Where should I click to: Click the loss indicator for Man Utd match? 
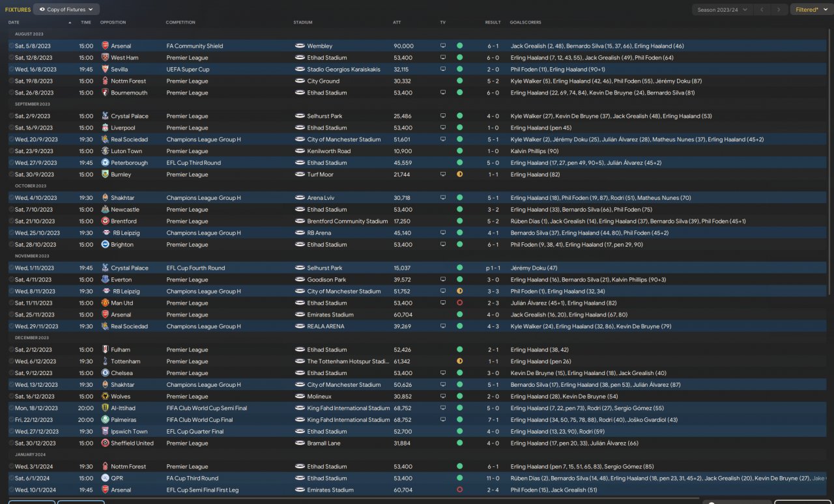459,303
